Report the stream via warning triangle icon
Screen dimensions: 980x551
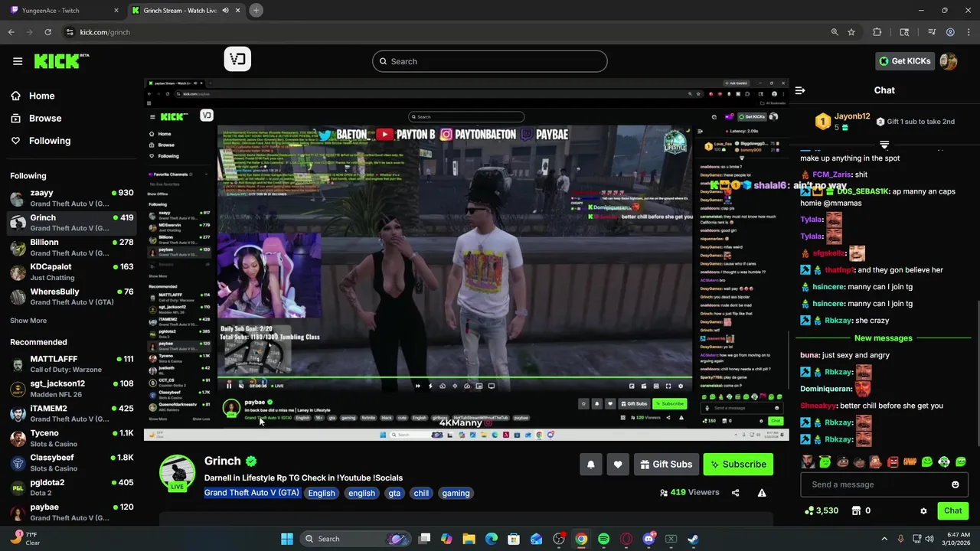point(762,493)
